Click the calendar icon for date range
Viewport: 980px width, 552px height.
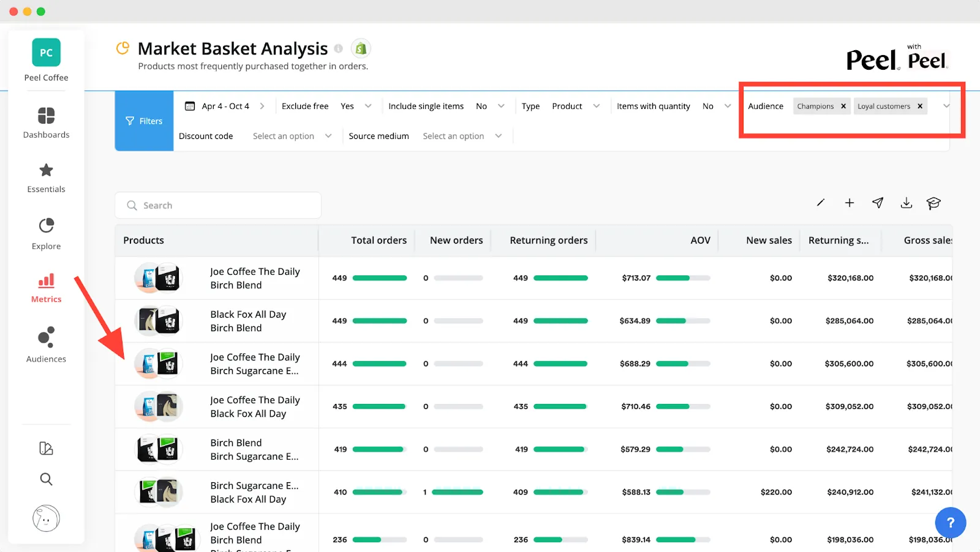(x=190, y=106)
